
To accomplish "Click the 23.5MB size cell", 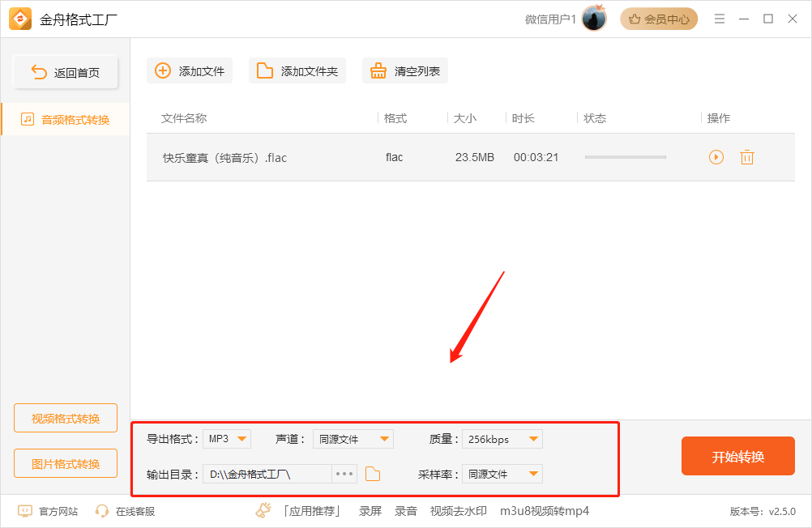I will click(474, 157).
